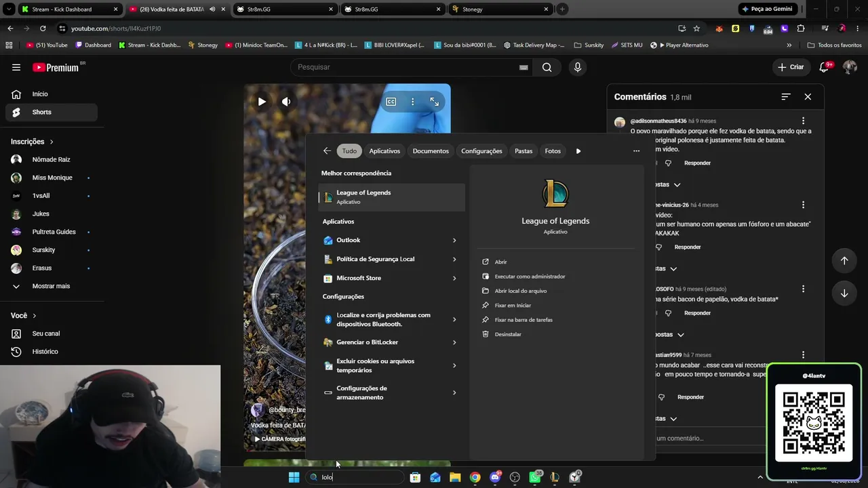The image size is (868, 488).
Task: Open OBS Studio from the taskbar
Action: click(x=515, y=477)
